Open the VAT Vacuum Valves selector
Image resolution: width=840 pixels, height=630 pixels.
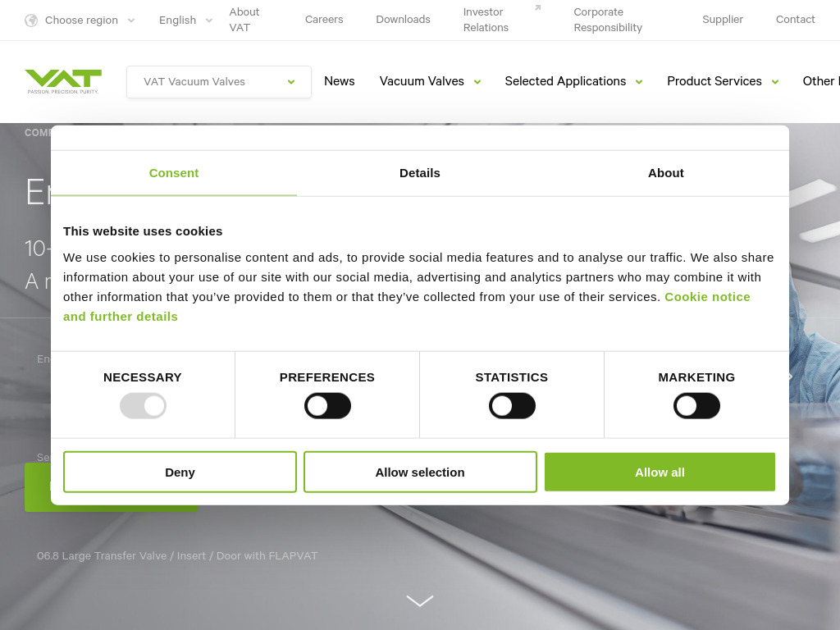[219, 82]
